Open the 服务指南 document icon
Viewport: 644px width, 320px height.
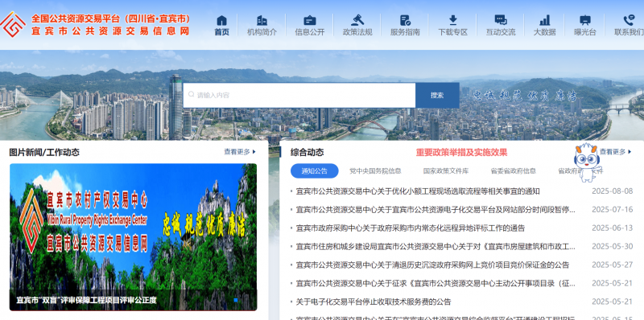pyautogui.click(x=405, y=20)
